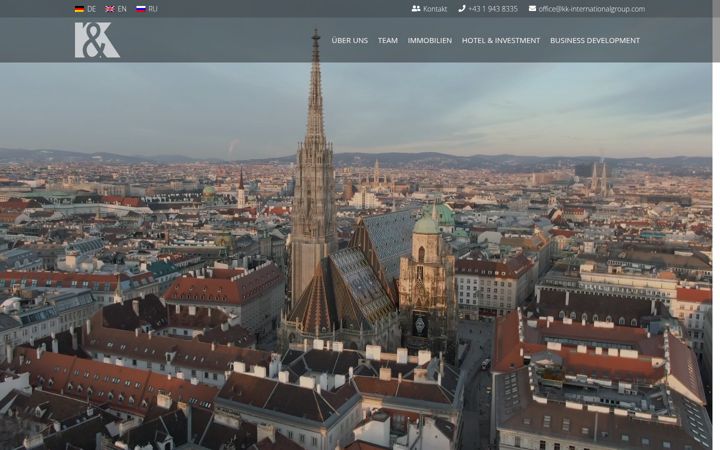
Task: Click the email envelope icon
Action: coord(532,8)
